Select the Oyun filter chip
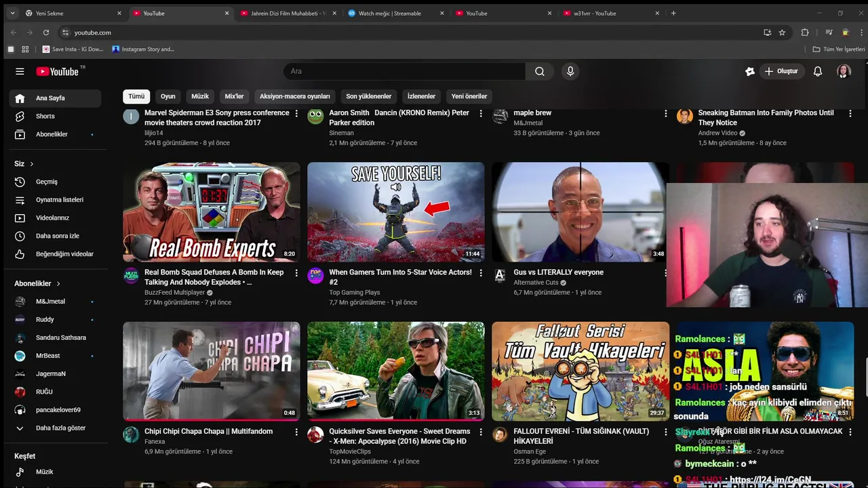Screen dimensions: 868x488 (x=167, y=96)
